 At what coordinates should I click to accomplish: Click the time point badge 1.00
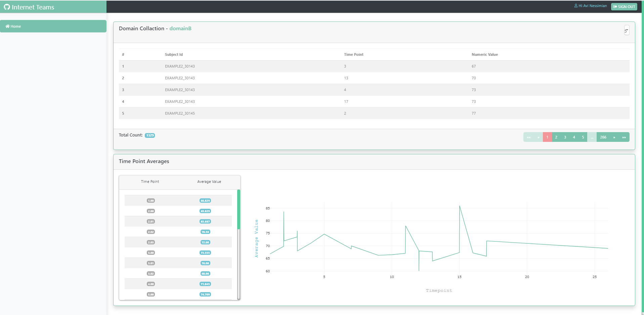(x=151, y=201)
